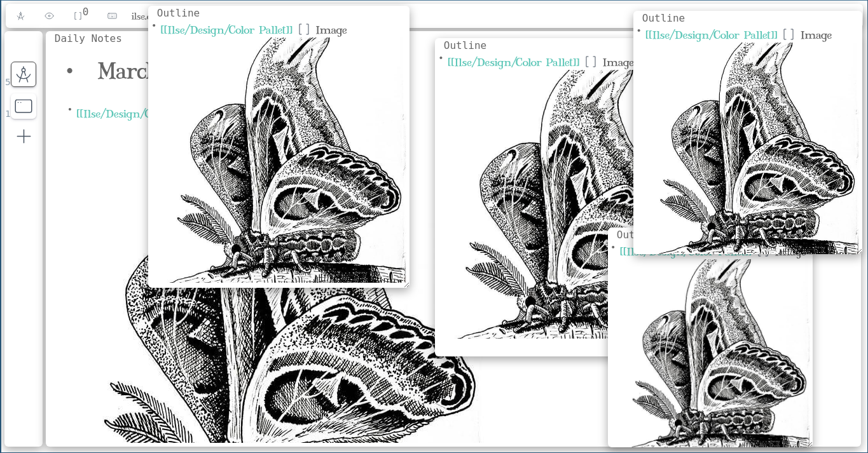The image size is (868, 453).
Task: Click the brackets icon showing count 0
Action: click(x=81, y=14)
